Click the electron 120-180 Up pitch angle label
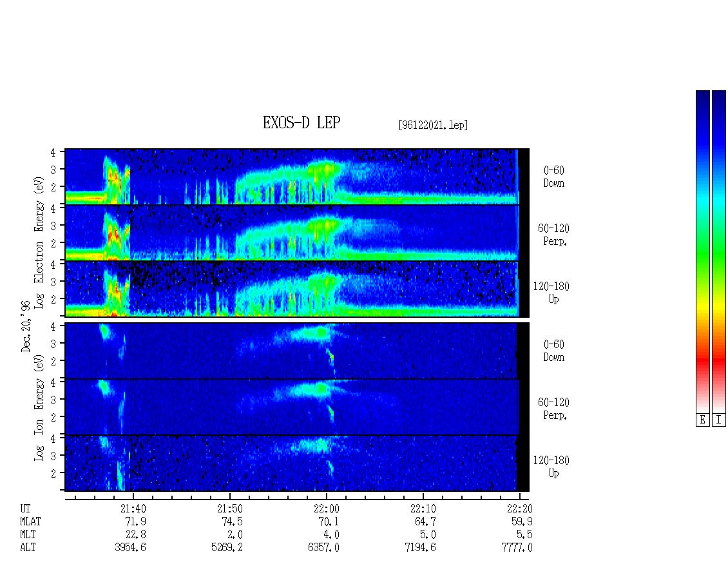728x564 pixels. coord(551,293)
